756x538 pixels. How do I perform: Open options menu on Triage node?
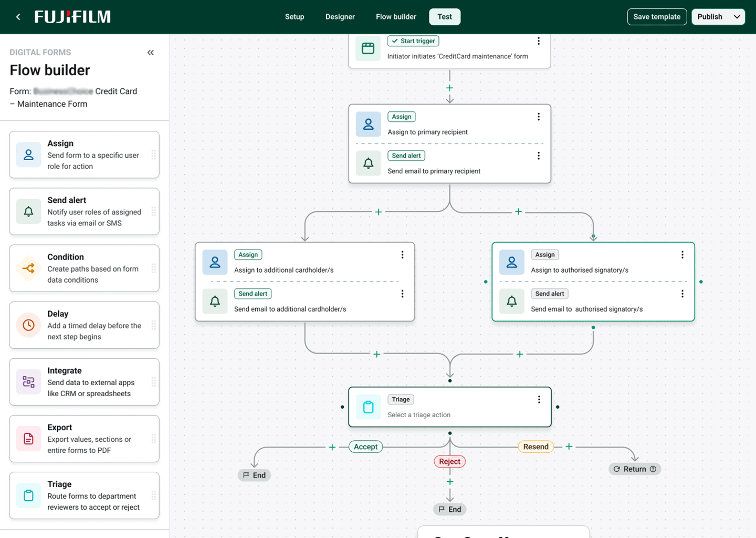539,399
